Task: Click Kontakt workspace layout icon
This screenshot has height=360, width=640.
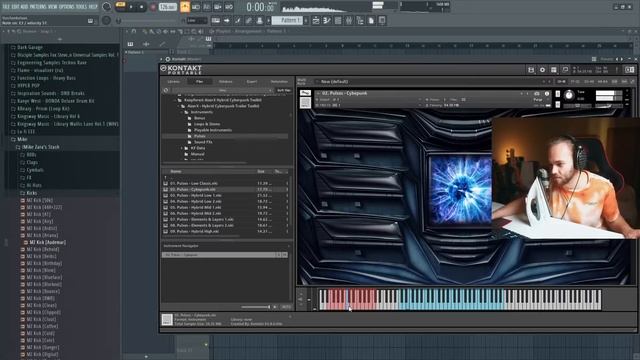Action: (554, 70)
